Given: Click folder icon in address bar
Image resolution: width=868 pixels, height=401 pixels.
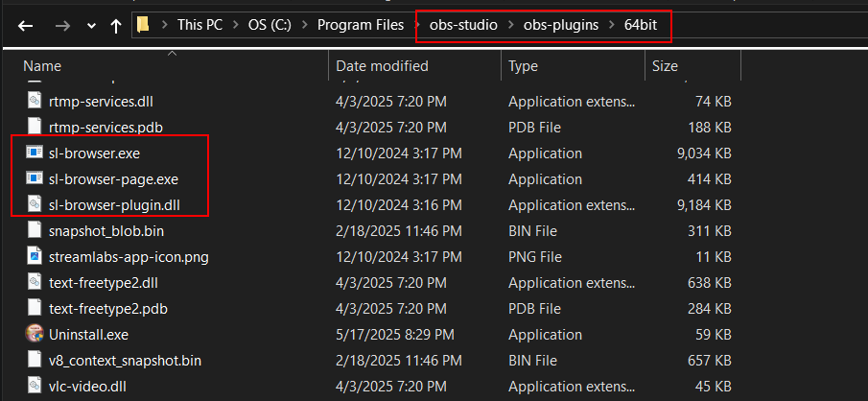Looking at the screenshot, I should tap(143, 25).
